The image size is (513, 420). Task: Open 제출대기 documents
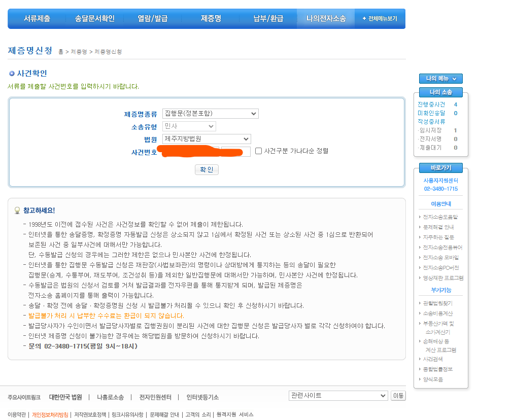coord(431,148)
